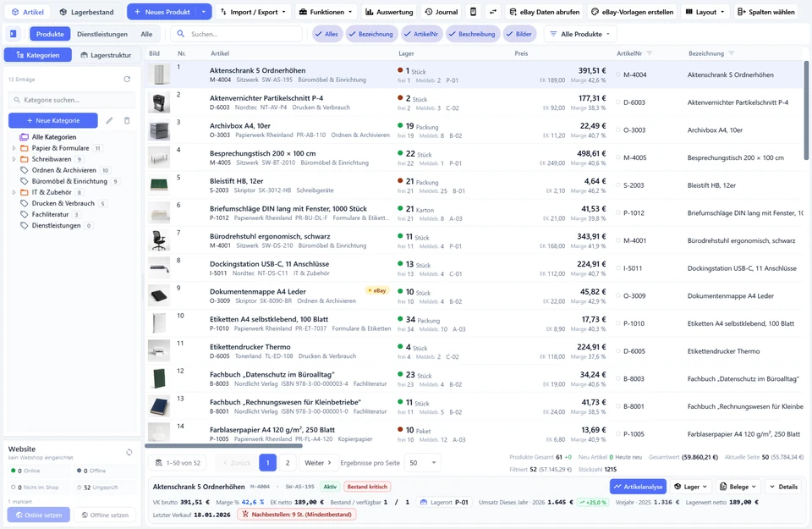The width and height of the screenshot is (812, 529).
Task: Click the 1–50 von 52 results counter
Action: (178, 463)
